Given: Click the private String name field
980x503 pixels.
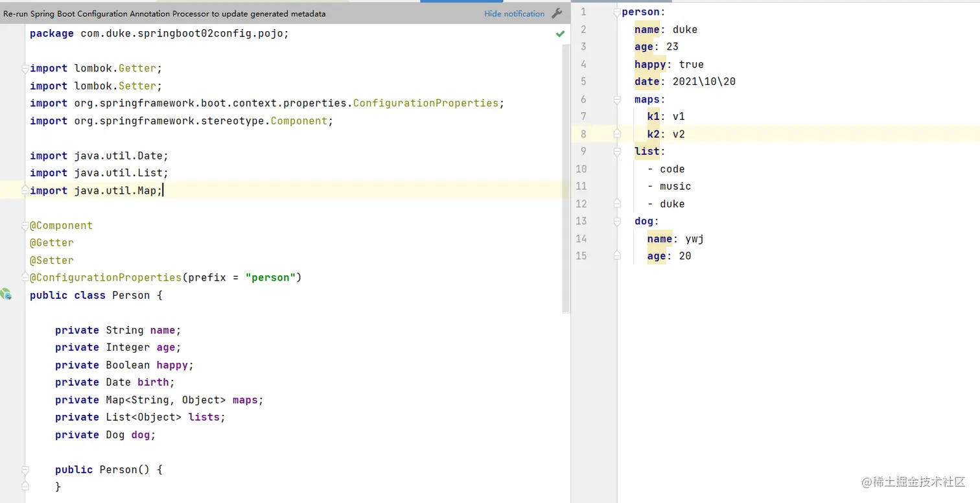Looking at the screenshot, I should coord(118,330).
